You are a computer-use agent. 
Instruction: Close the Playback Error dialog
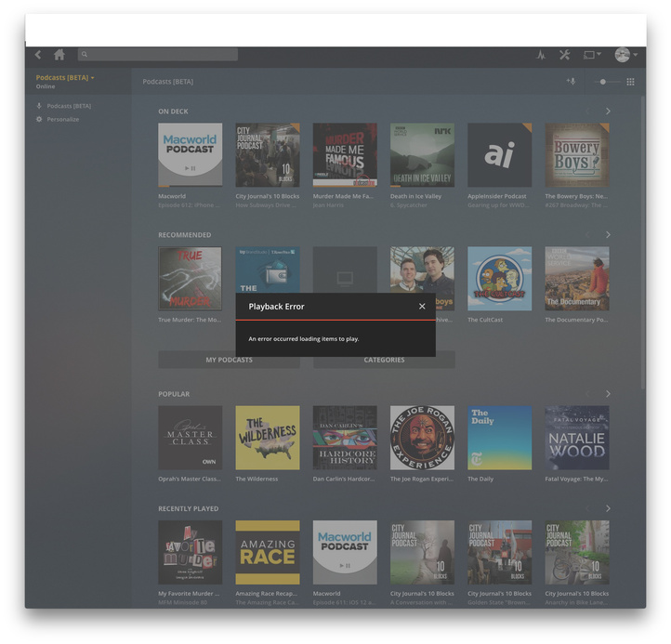tap(422, 307)
